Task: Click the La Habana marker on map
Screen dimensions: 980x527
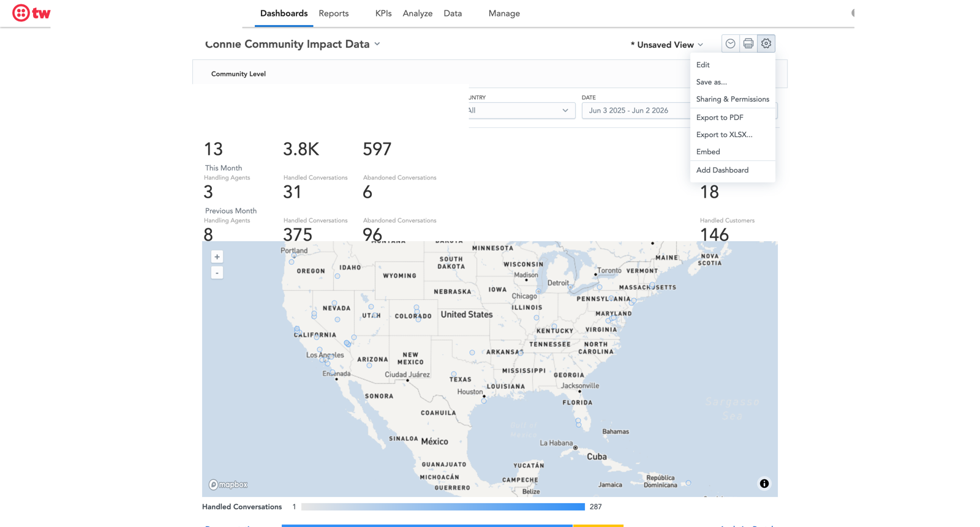Action: coord(575,448)
